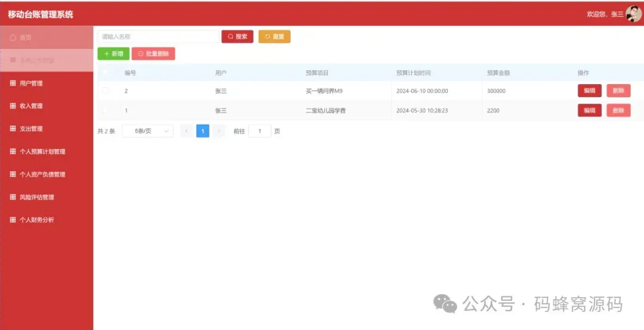The height and width of the screenshot is (330, 644).
Task: Click the 2024-05-30 10:28:23 date cell
Action: click(x=422, y=111)
